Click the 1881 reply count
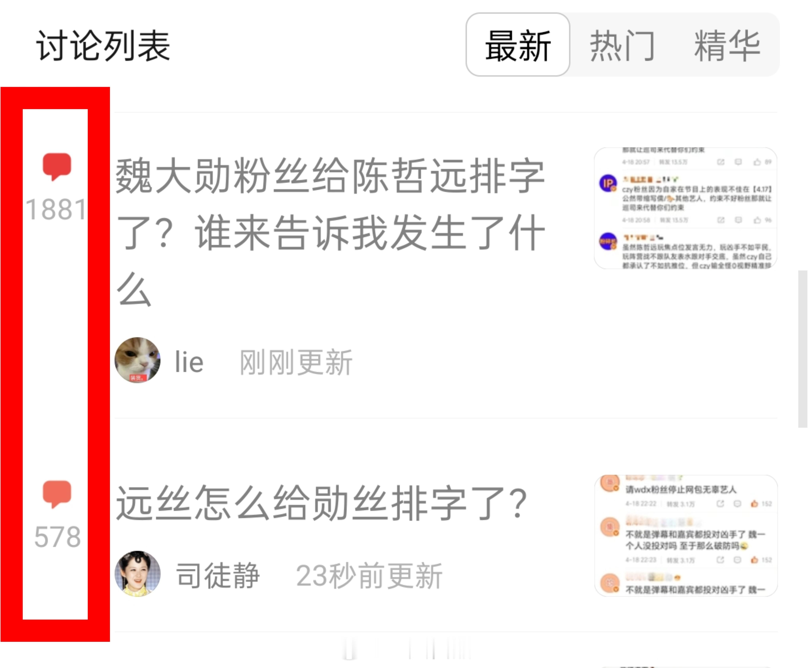Viewport: 812px width, 668px height. click(56, 209)
